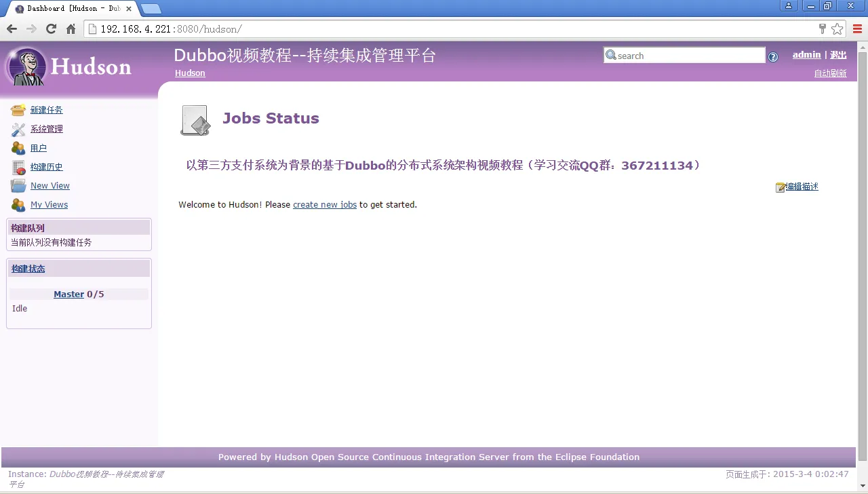Viewport: 868px width, 494px height.
Task: Click the New View folder icon
Action: click(x=18, y=186)
